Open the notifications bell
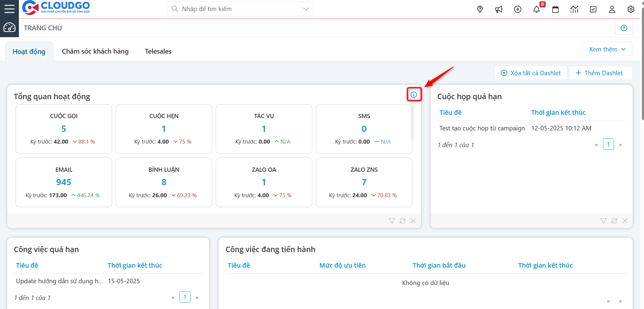 (536, 9)
